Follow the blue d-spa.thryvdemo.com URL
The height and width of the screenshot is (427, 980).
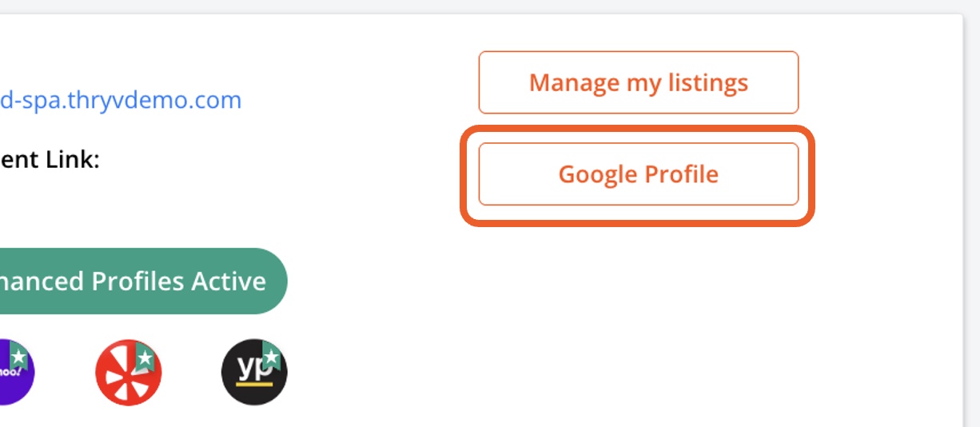[120, 101]
